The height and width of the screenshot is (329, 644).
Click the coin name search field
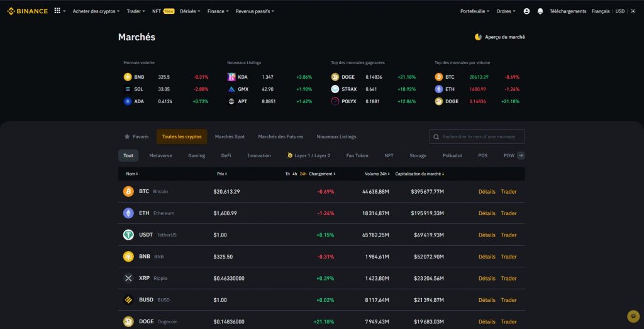coord(477,137)
